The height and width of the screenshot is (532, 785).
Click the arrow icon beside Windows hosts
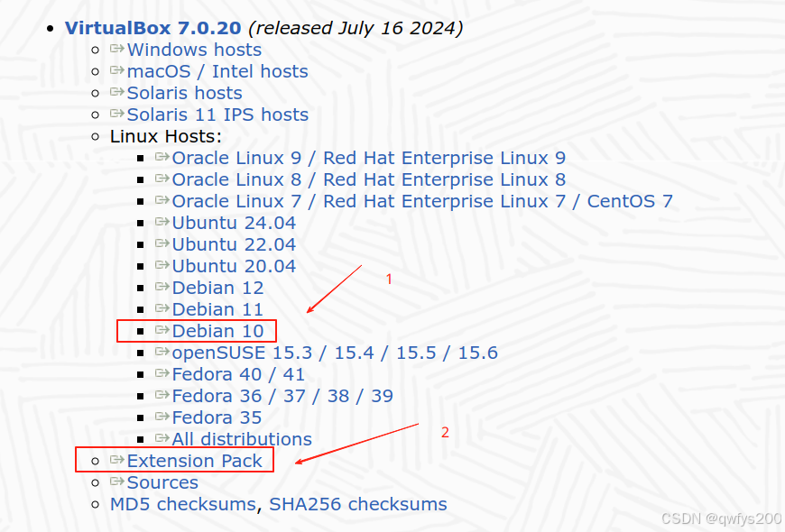[117, 50]
